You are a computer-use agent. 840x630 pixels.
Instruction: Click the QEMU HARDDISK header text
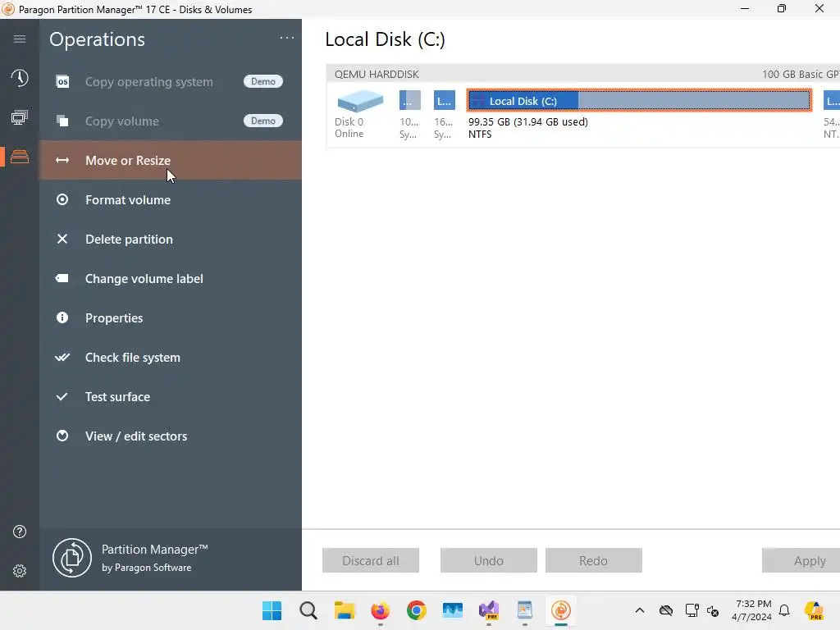377,74
